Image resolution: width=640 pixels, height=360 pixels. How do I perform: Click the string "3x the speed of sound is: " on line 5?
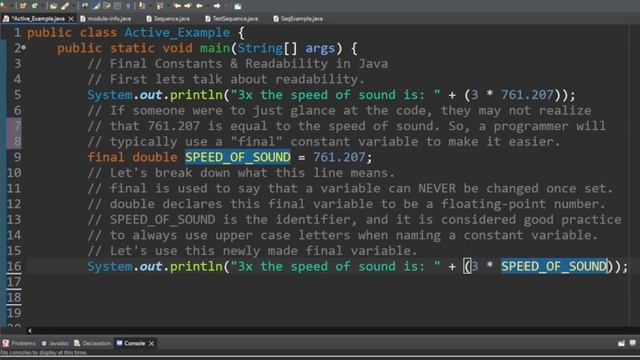[336, 95]
